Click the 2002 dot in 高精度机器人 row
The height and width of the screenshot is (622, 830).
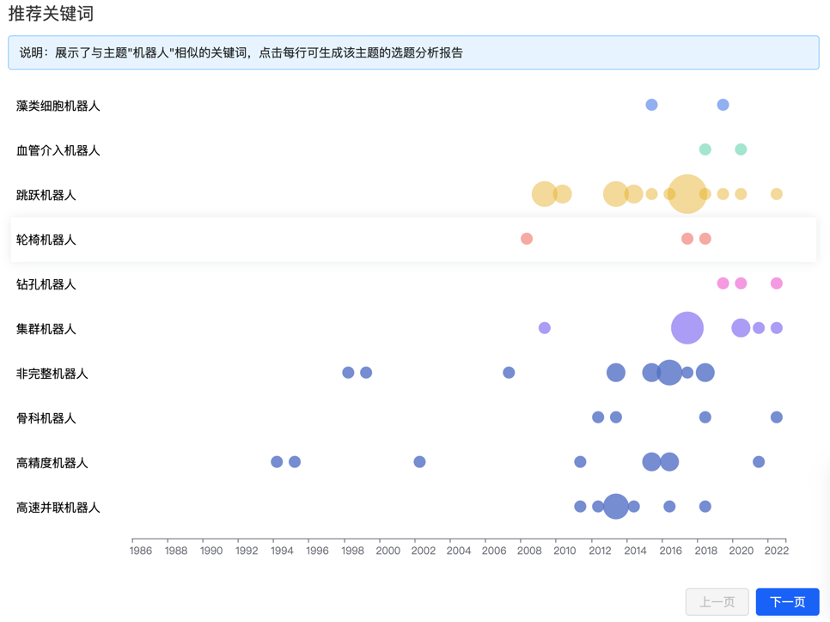419,462
